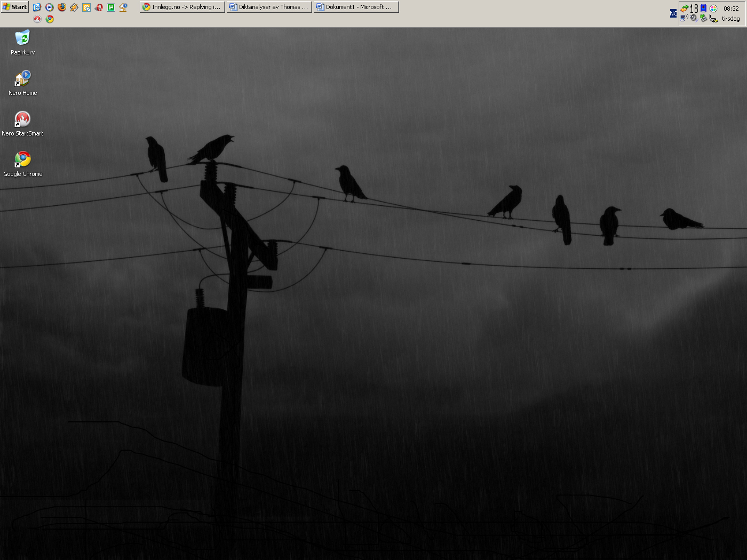
Task: Select Papirkurv recycle bin desktop icon
Action: coord(23,43)
